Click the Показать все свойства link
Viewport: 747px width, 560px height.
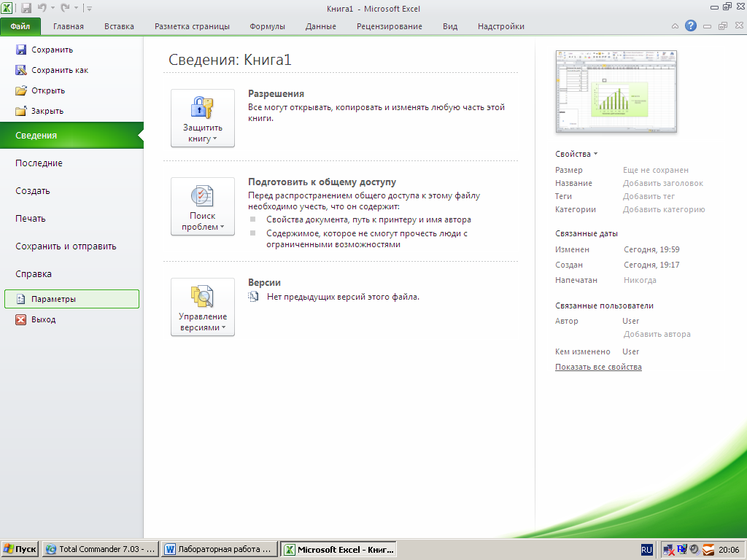[x=598, y=367]
